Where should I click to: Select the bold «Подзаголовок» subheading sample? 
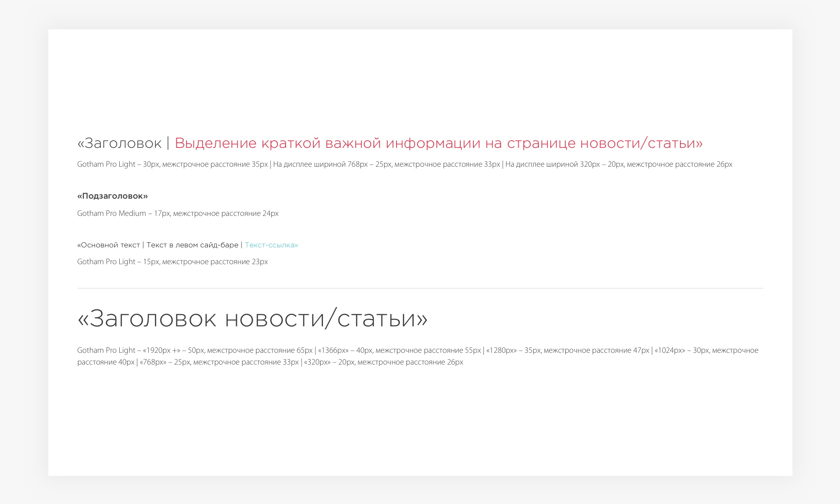pos(113,196)
